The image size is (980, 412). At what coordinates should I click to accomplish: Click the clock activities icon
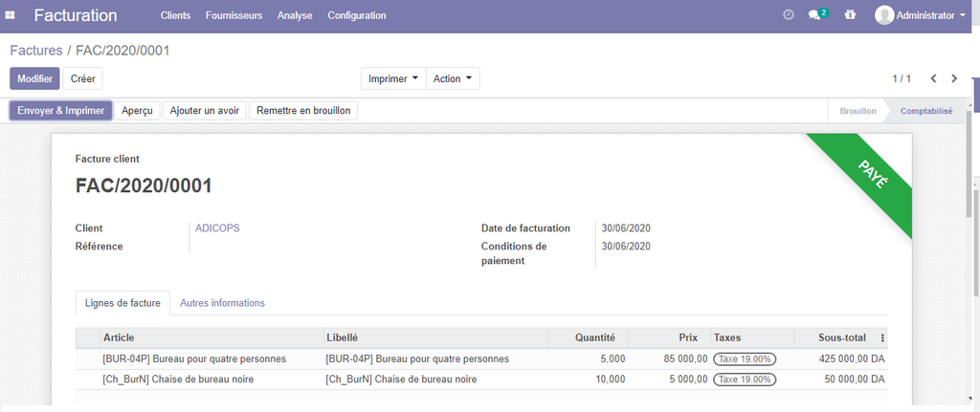pyautogui.click(x=788, y=15)
